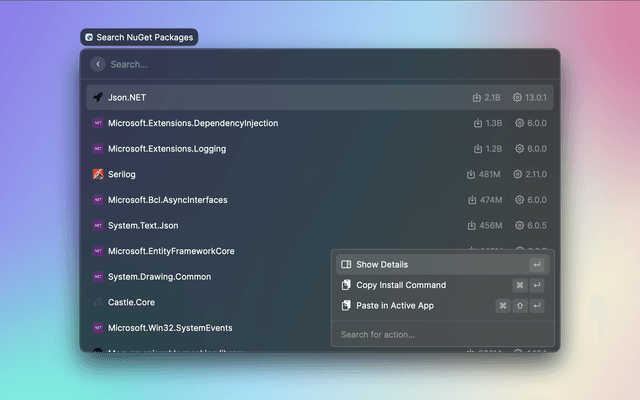640x400 pixels.
Task: Click the Search NuGet Packages title icon
Action: [89, 37]
